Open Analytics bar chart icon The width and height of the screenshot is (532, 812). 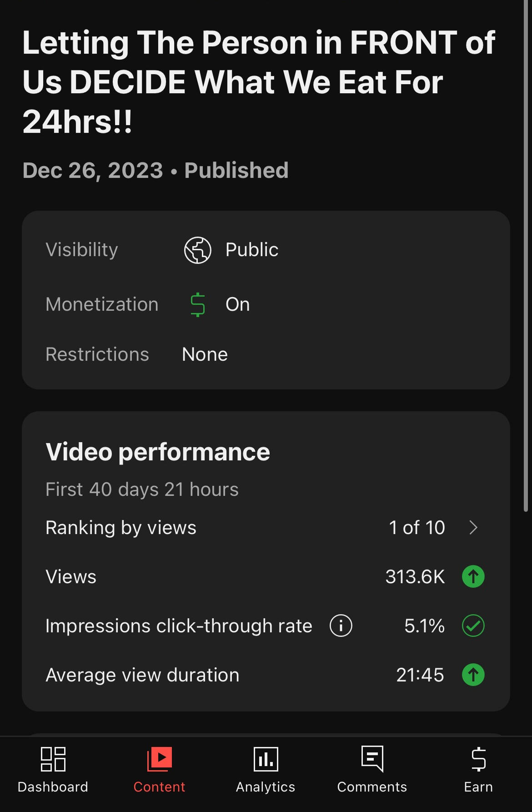[x=266, y=759]
